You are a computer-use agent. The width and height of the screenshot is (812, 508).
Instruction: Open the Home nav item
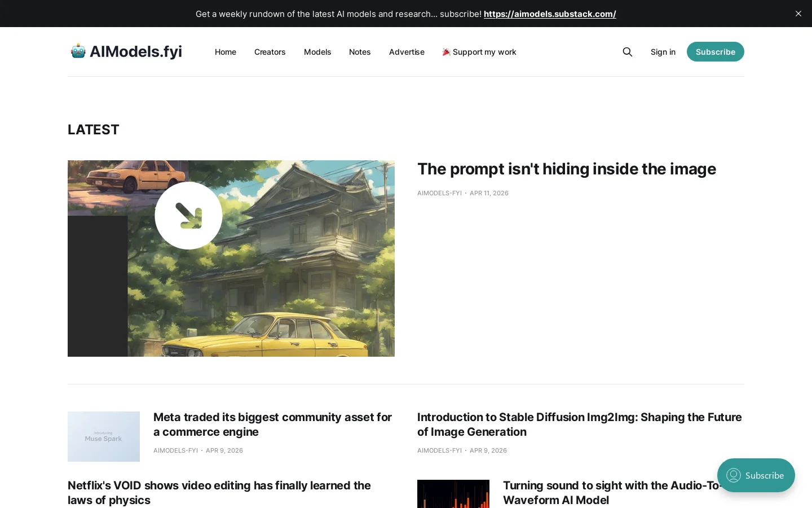pos(226,52)
